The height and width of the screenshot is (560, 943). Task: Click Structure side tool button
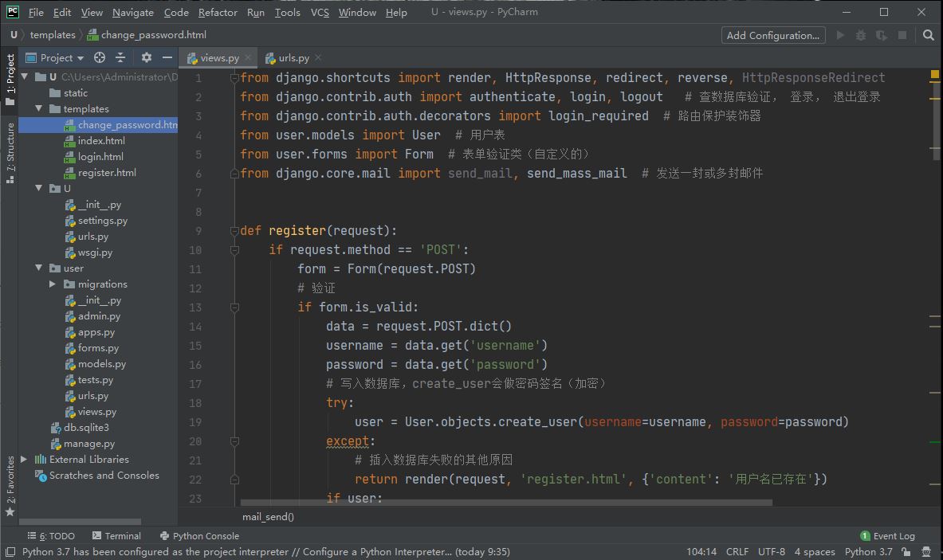10,153
